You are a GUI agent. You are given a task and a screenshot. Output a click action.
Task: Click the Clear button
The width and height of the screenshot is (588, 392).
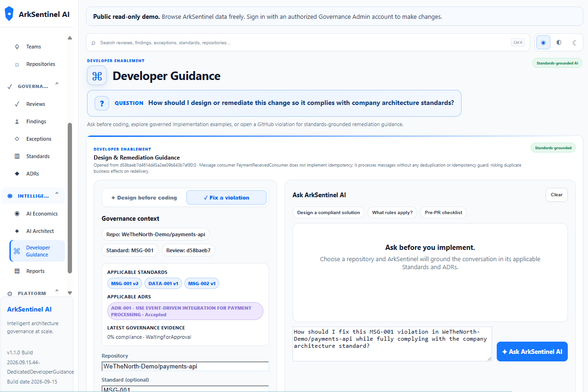556,195
